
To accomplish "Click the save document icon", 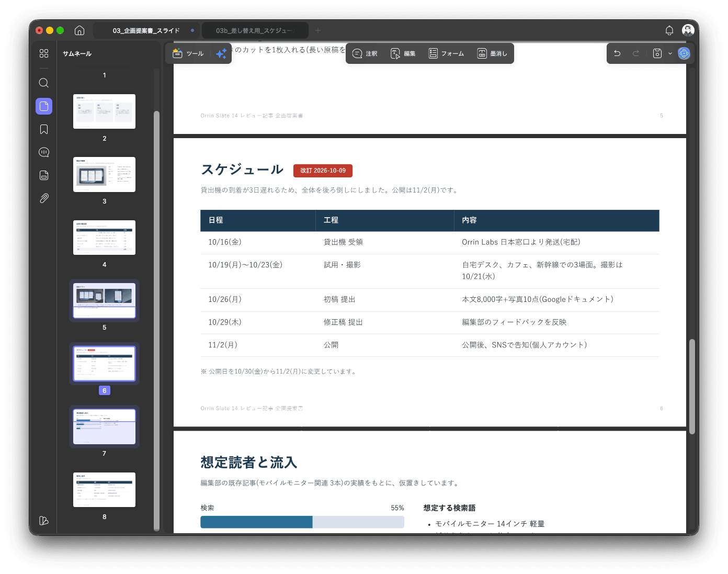I will pos(657,53).
